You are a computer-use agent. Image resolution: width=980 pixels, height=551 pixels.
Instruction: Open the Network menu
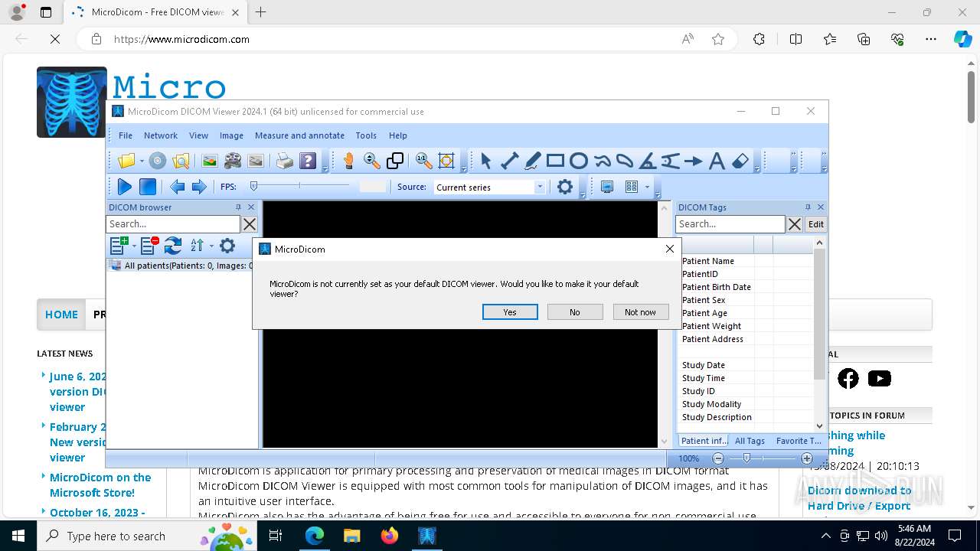click(x=161, y=135)
